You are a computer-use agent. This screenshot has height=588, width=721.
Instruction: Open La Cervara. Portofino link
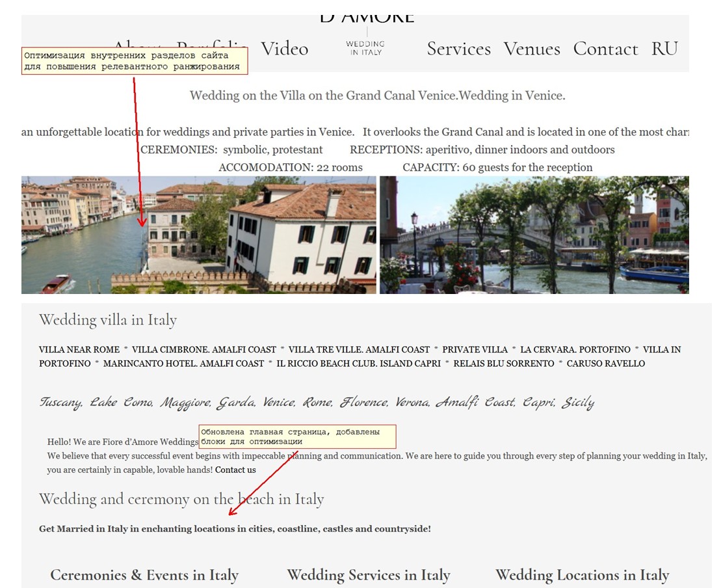(x=575, y=350)
